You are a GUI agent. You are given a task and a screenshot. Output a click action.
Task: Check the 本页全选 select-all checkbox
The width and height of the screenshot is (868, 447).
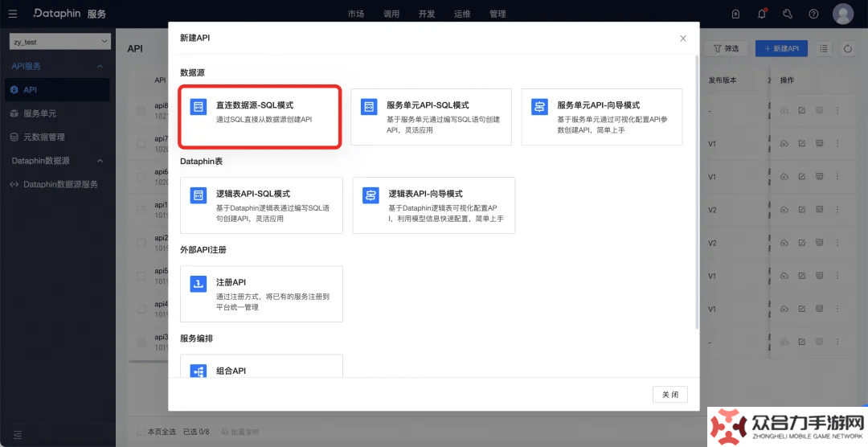pos(141,432)
